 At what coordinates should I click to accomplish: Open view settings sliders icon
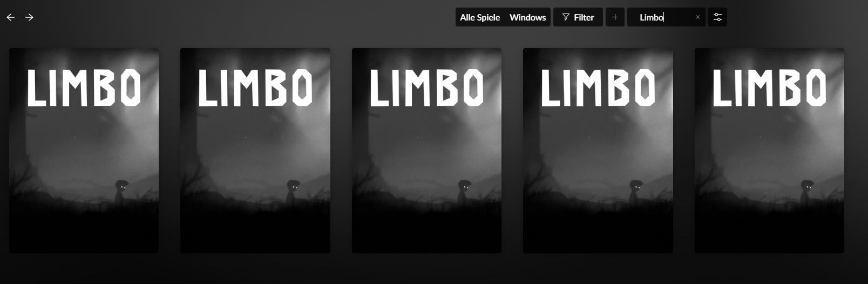[x=717, y=17]
